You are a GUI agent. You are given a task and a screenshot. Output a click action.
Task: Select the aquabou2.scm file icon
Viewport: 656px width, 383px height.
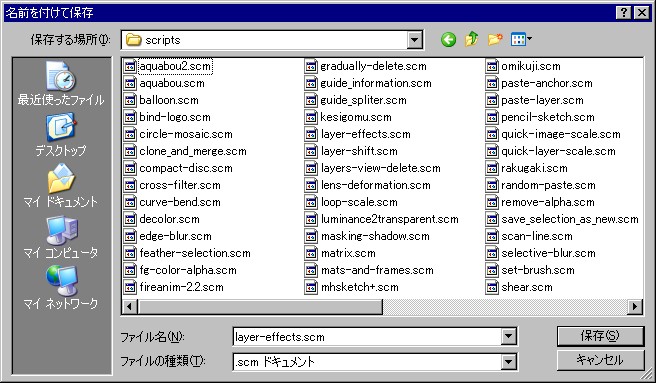(x=130, y=66)
